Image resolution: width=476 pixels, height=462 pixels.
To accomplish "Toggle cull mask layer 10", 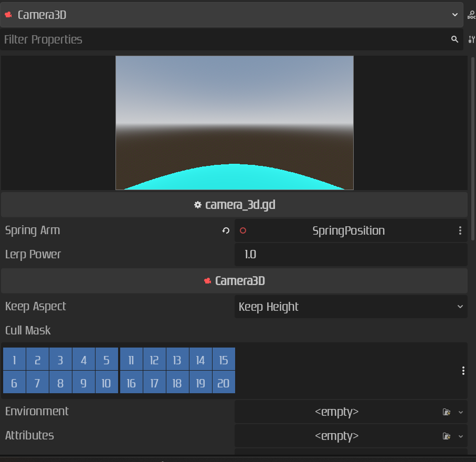I will (107, 382).
